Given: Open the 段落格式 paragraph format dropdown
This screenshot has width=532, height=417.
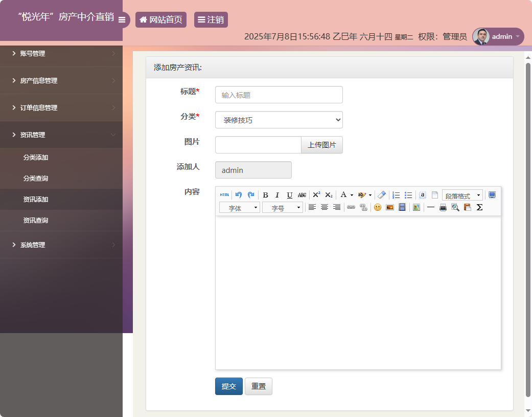Looking at the screenshot, I should (x=461, y=195).
